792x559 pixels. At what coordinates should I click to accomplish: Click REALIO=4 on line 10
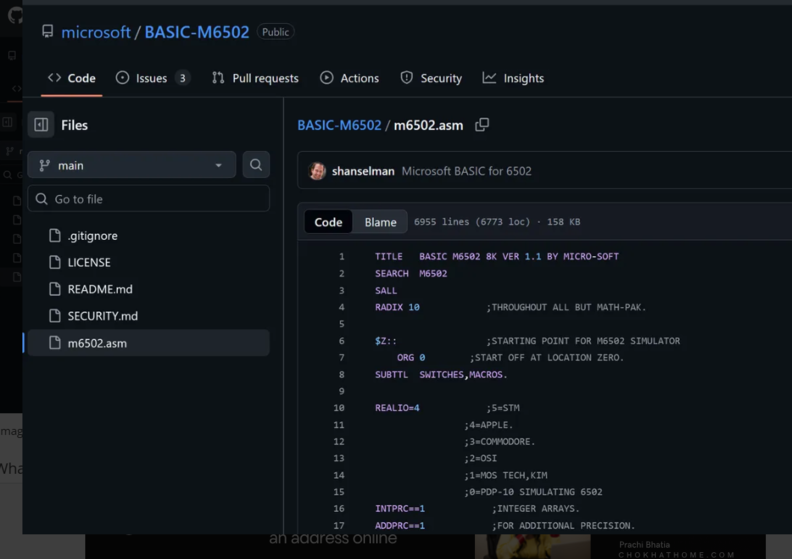[397, 408]
